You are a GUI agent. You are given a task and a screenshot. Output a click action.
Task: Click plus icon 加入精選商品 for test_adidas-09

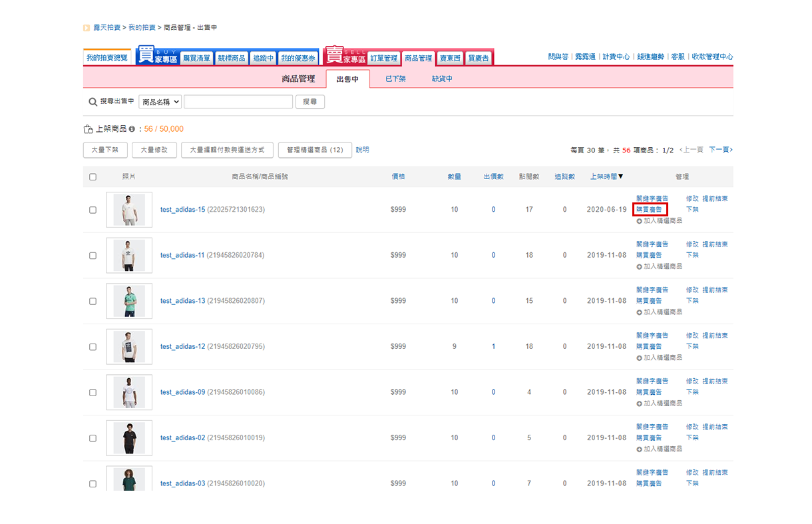(x=640, y=403)
